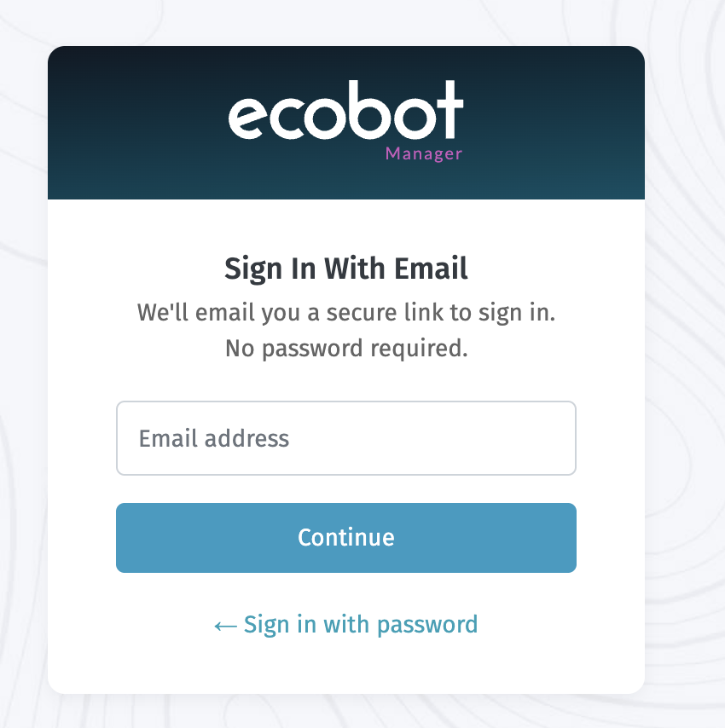
Task: Click the letter e in ecobot logo
Action: pos(246,118)
